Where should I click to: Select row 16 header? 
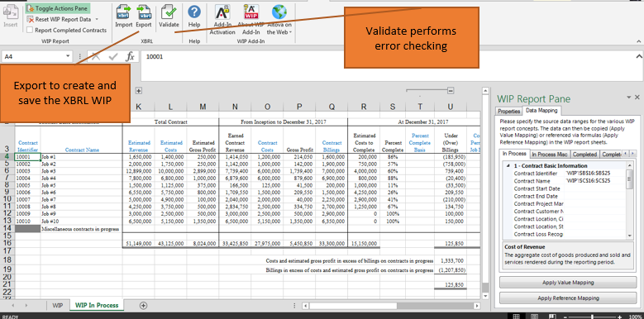pos(7,243)
